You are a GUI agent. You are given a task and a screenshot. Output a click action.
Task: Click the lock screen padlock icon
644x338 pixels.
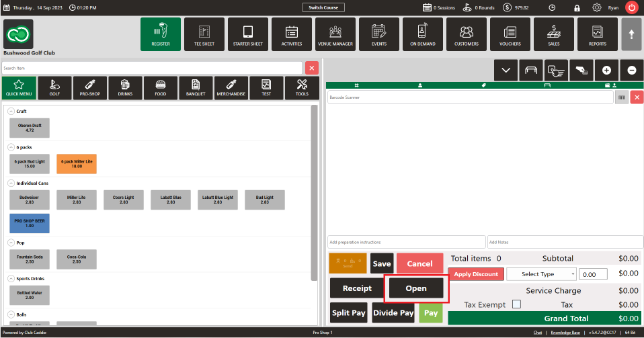point(577,8)
